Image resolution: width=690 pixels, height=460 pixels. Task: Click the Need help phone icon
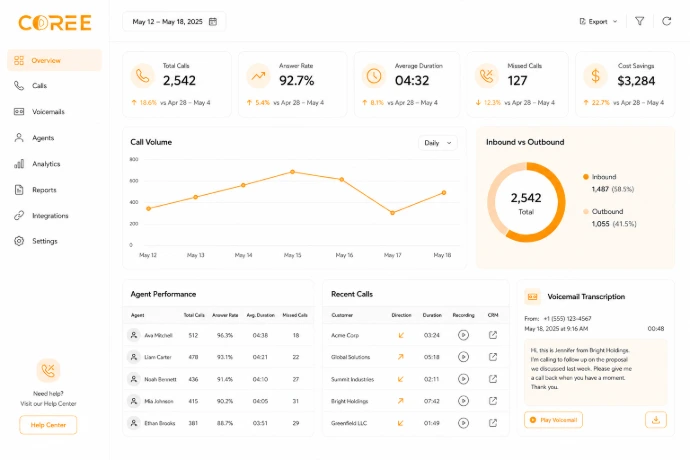coord(48,371)
